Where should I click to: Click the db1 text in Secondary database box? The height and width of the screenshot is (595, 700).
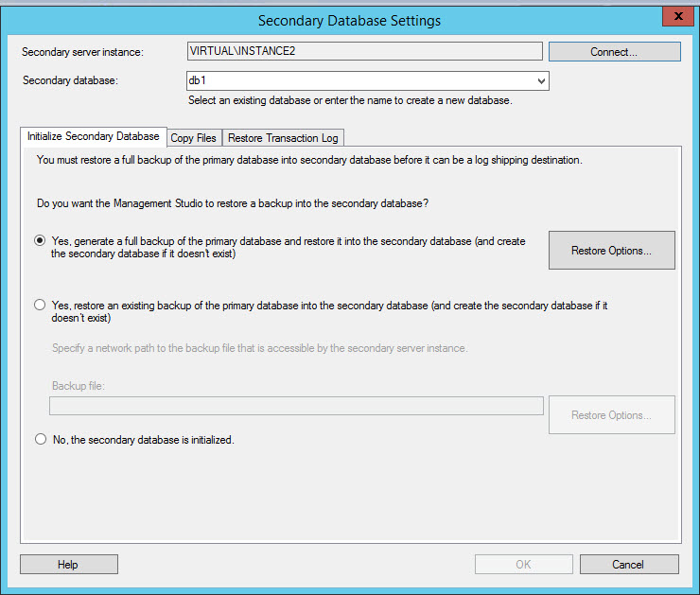coord(198,81)
